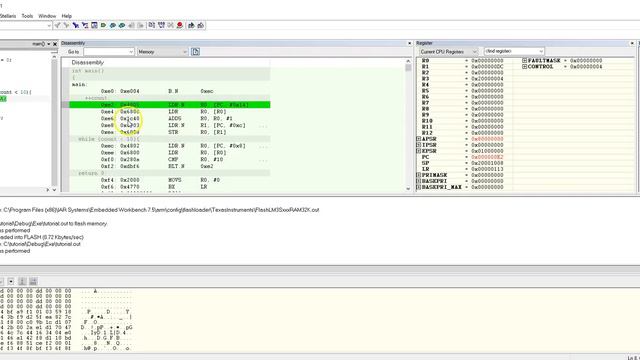Open the find register combo box
Image resolution: width=640 pixels, height=360 pixels.
(x=514, y=51)
